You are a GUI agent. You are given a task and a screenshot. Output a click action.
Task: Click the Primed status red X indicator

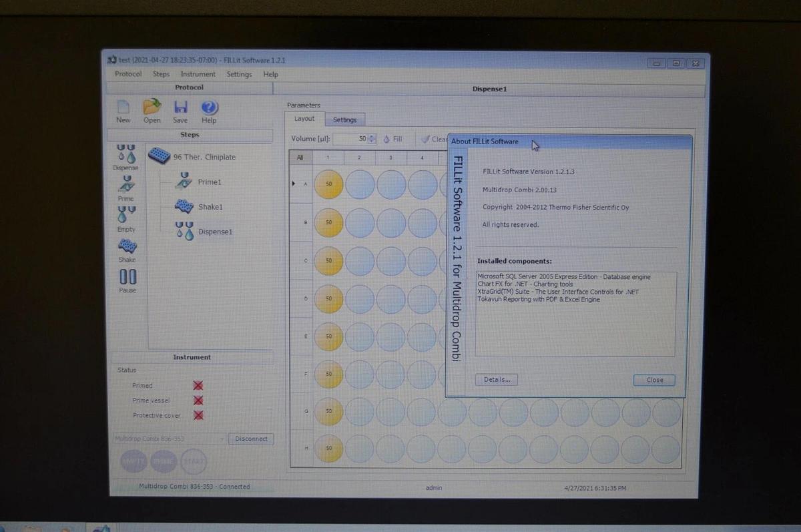(198, 385)
